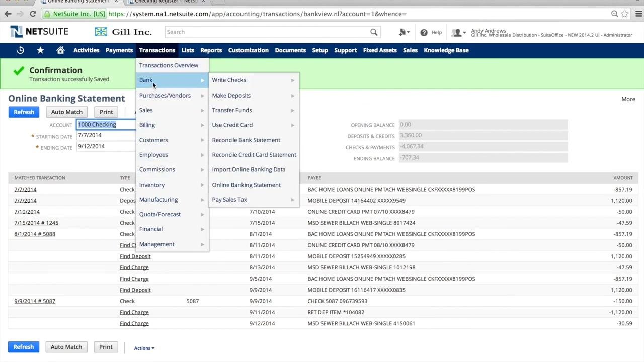Open matched transaction 7/15/2014 # 1245
Viewport: 644px width, 362px height.
[x=36, y=223]
